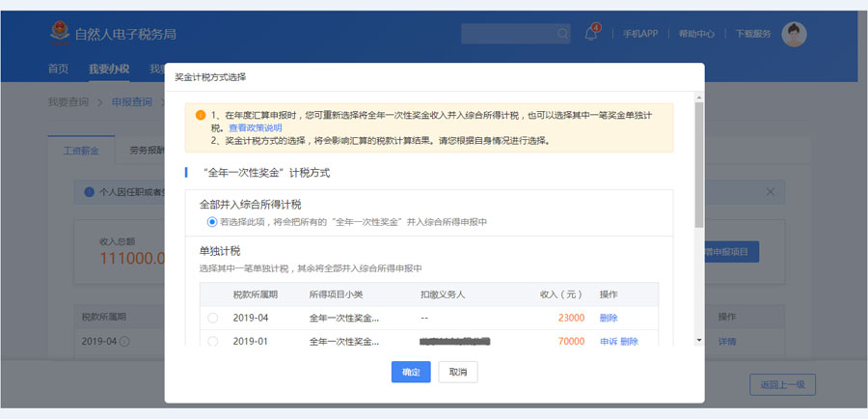
Task: Close the blue info banner with X
Action: point(770,192)
